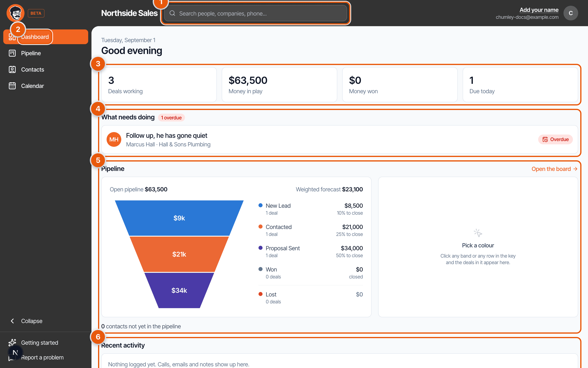The height and width of the screenshot is (368, 588).
Task: Click the blue $9k funnel band
Action: [x=179, y=218]
